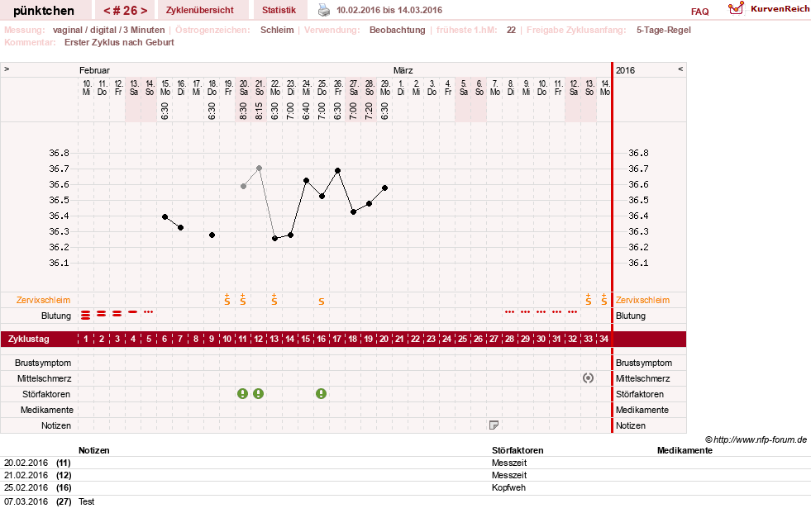Click the S+ cervical mucus symbol on day 13
The width and height of the screenshot is (811, 532).
(x=274, y=299)
